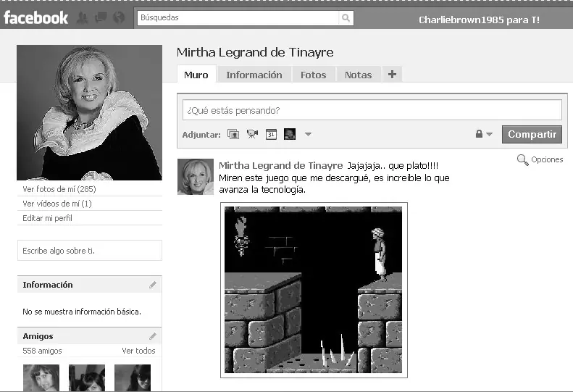Open friend requests icon in top bar
Image resolution: width=573 pixels, height=392 pixels.
tap(83, 17)
